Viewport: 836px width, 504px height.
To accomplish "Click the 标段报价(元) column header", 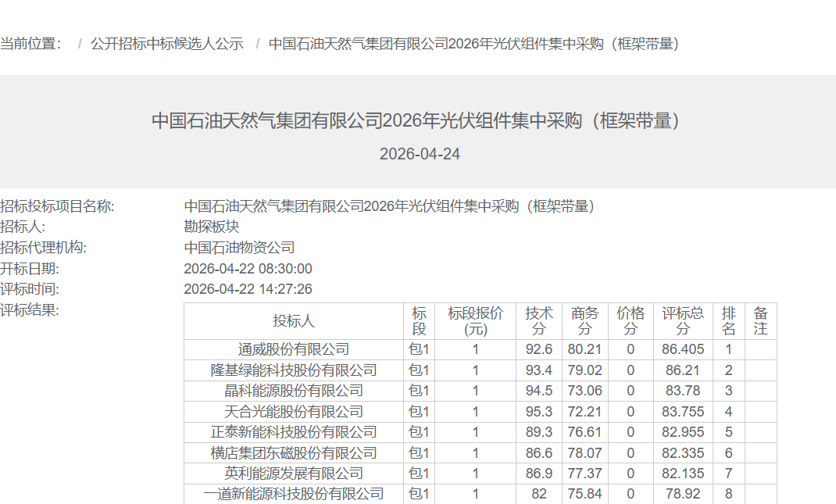I will (475, 321).
